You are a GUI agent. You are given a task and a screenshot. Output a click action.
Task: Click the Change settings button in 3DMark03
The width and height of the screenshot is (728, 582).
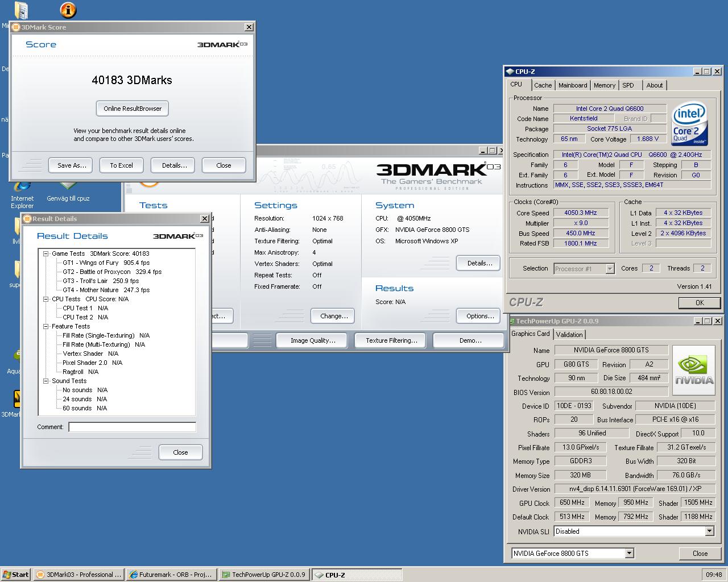(x=334, y=316)
